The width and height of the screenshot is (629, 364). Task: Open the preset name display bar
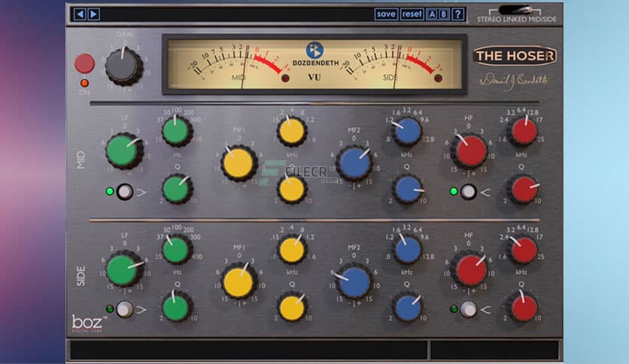(x=237, y=14)
